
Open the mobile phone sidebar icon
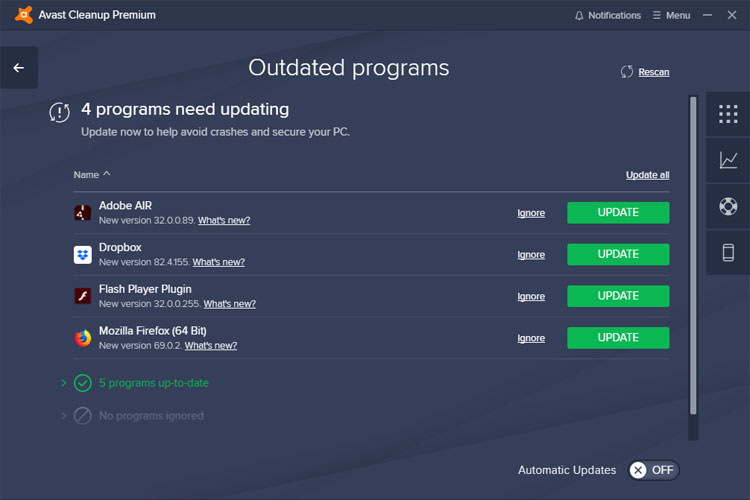(x=728, y=253)
